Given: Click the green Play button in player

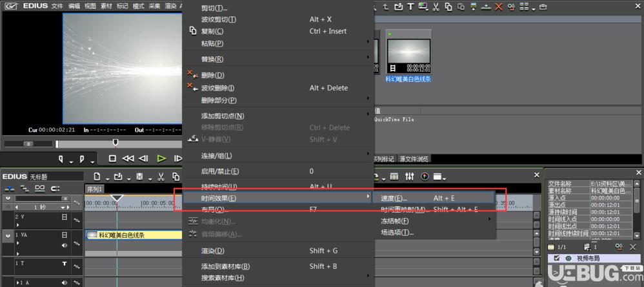Looking at the screenshot, I should point(161,158).
